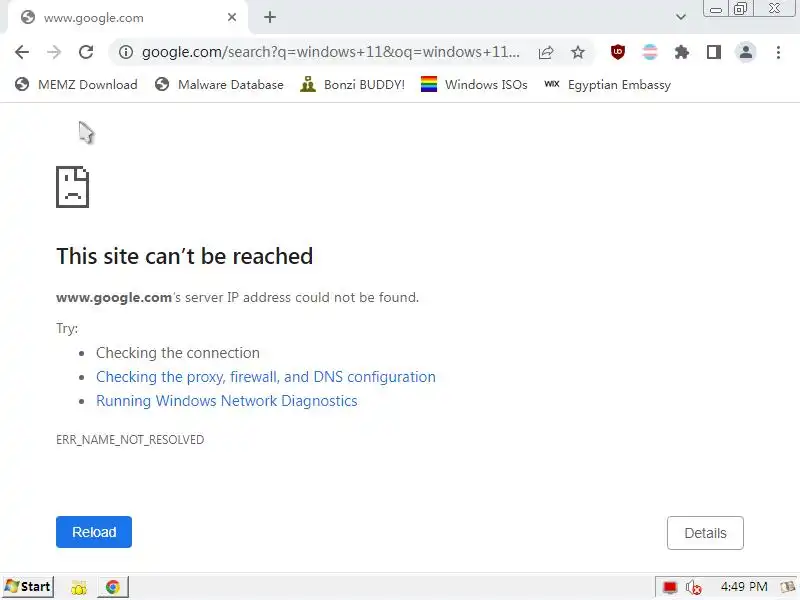Restore down the Chrome window
Screen dimensions: 800x600
pyautogui.click(x=740, y=9)
